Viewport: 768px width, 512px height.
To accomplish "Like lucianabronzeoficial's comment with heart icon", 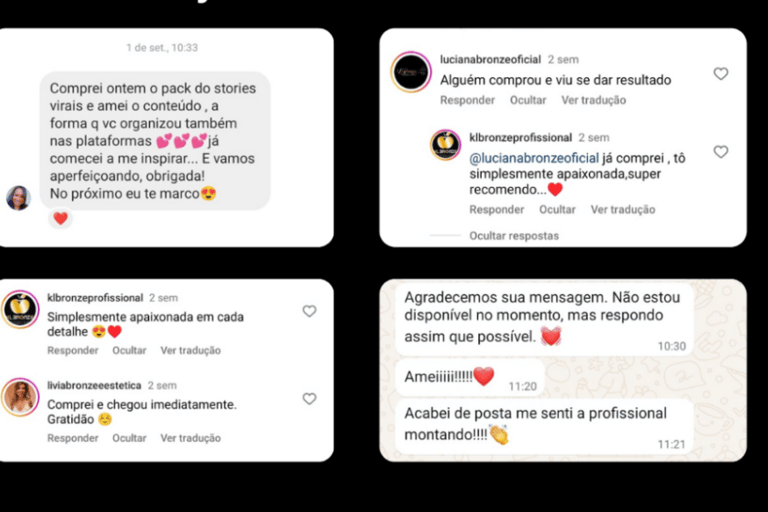I will point(720,74).
